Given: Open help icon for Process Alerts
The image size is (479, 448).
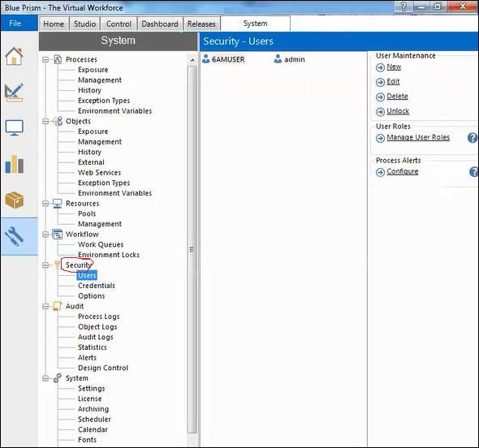Looking at the screenshot, I should (474, 171).
